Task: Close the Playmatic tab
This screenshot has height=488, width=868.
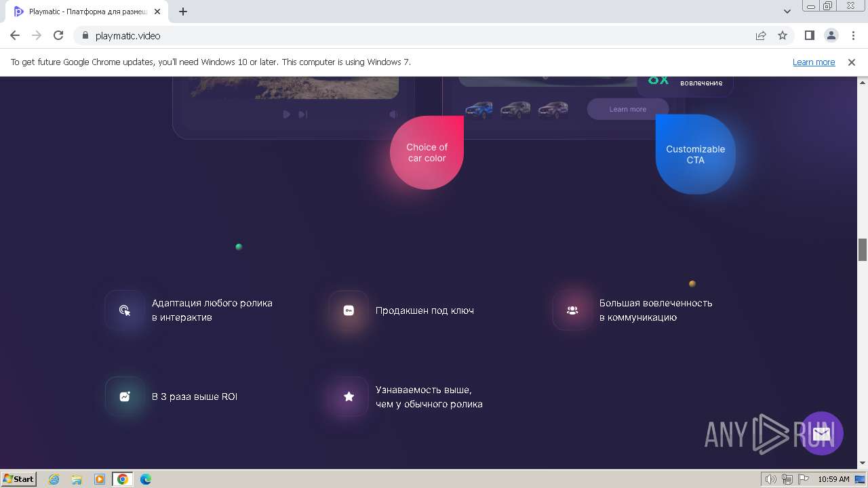Action: [158, 12]
